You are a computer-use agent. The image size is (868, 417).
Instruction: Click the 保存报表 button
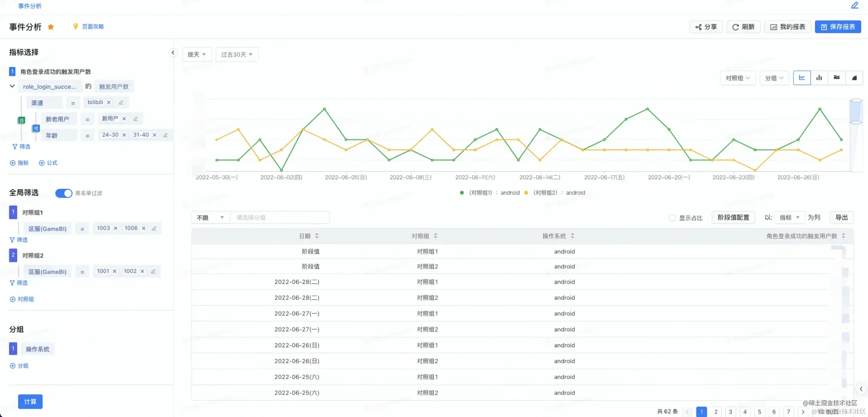click(x=838, y=27)
